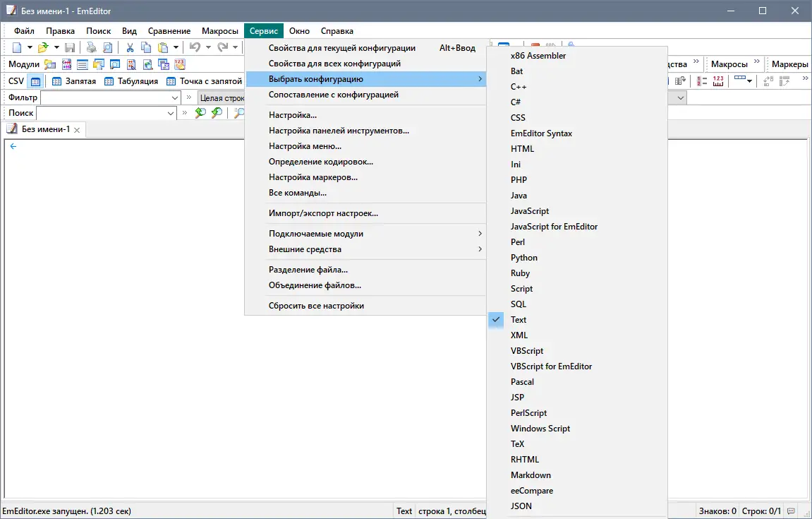
Task: Choose Сбросить все настройки
Action: pyautogui.click(x=316, y=305)
